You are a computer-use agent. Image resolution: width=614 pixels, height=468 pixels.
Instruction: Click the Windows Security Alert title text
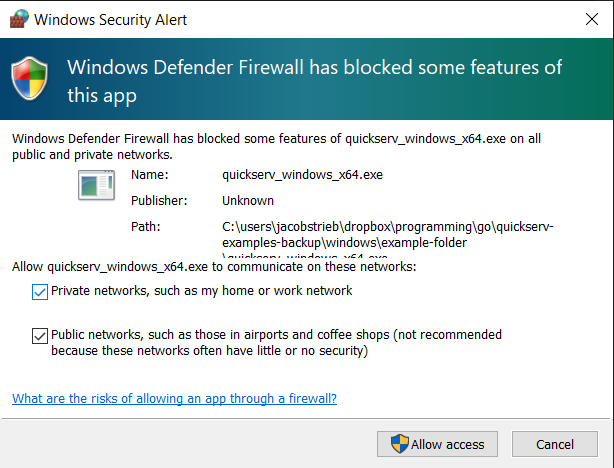click(111, 20)
